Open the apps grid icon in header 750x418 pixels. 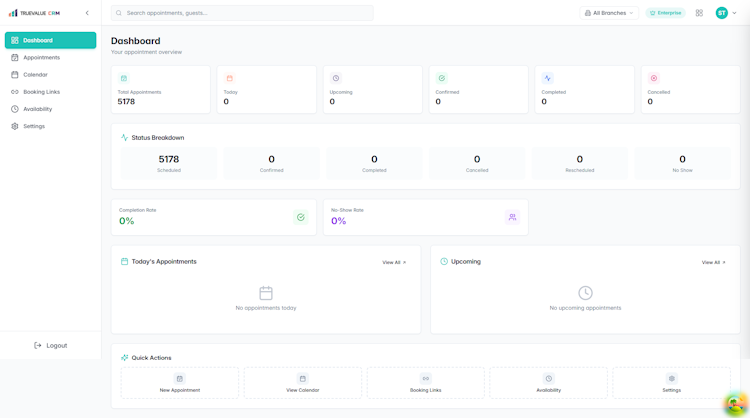click(699, 13)
